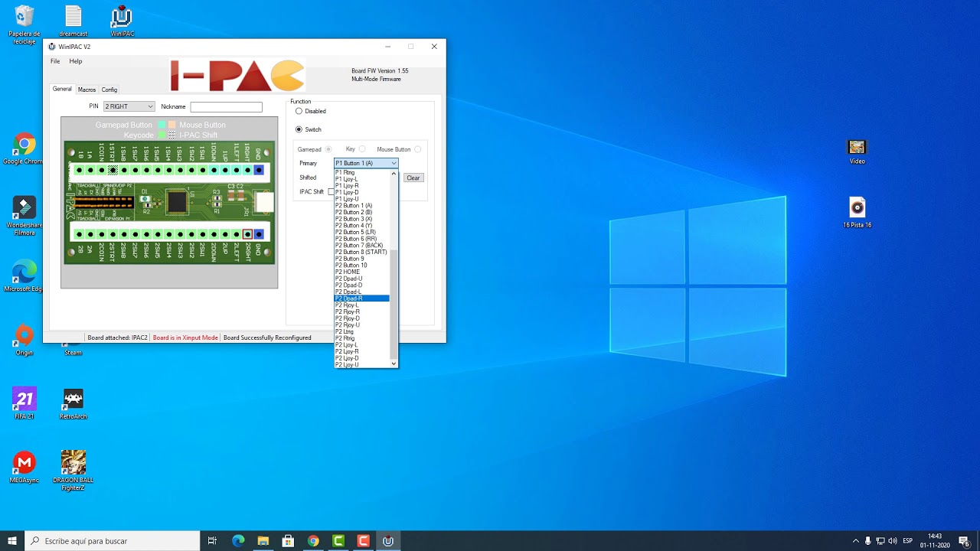Focus the Nickname text field

[226, 107]
